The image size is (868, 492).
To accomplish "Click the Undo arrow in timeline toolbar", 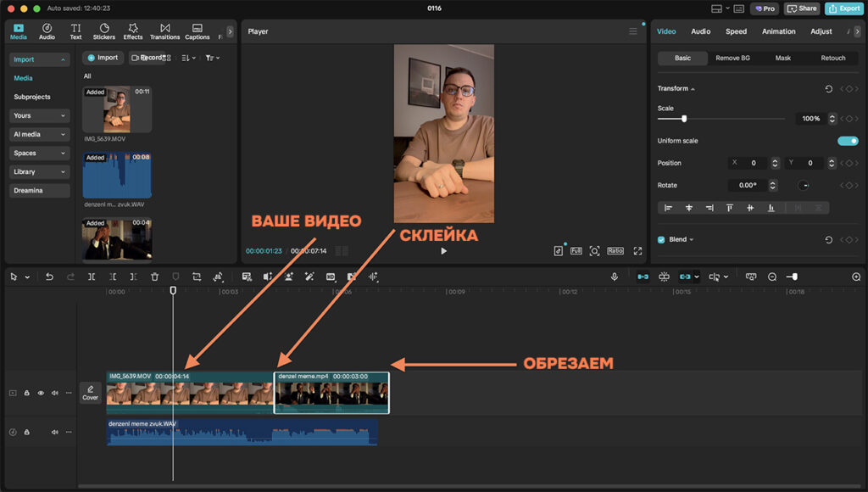I will [49, 277].
